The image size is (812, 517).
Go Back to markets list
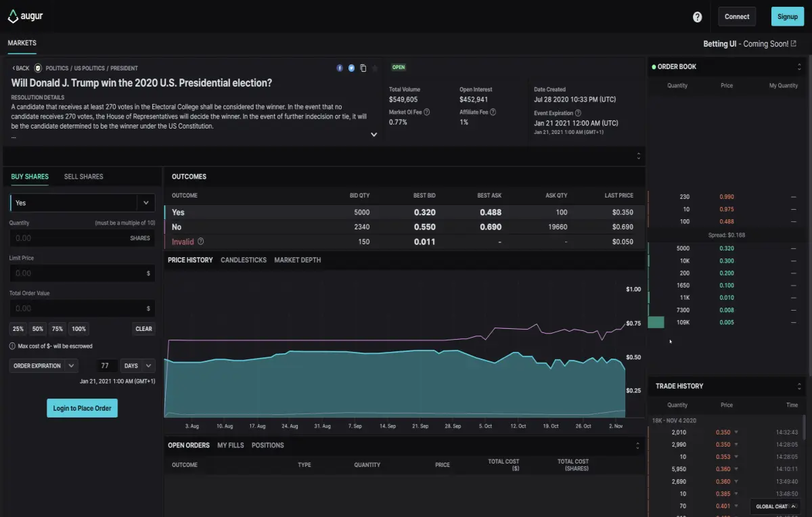pos(21,68)
